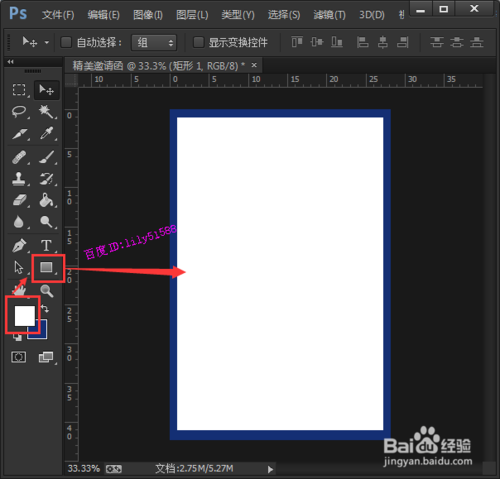Select the Healing Brush tool
Viewport: 500px width, 479px height.
19,157
